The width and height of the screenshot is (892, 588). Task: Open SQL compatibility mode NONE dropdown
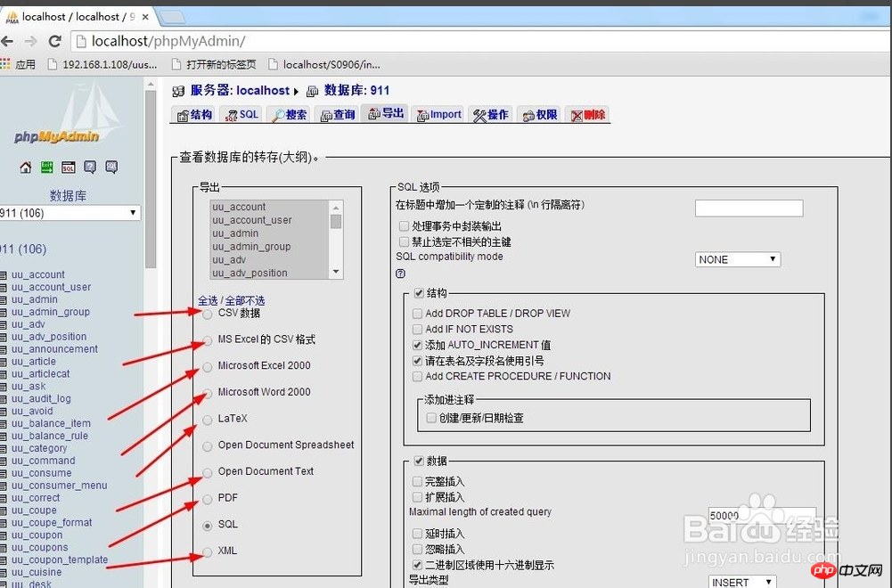click(737, 260)
